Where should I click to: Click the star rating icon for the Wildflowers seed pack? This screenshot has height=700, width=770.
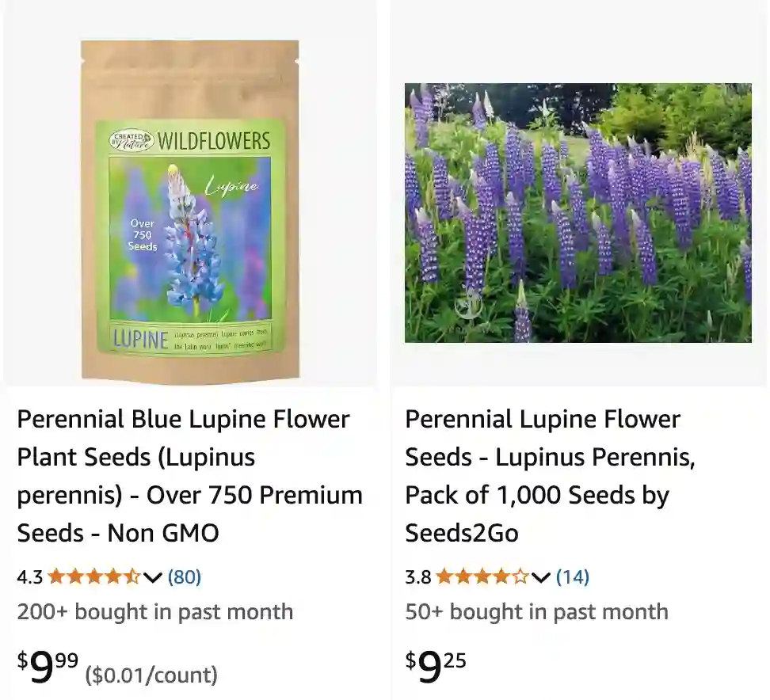tap(93, 577)
